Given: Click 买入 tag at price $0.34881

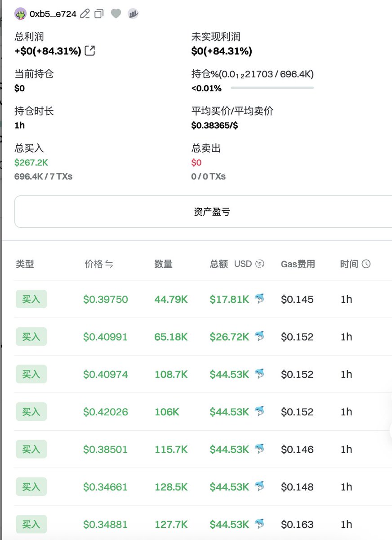Looking at the screenshot, I should [x=31, y=524].
